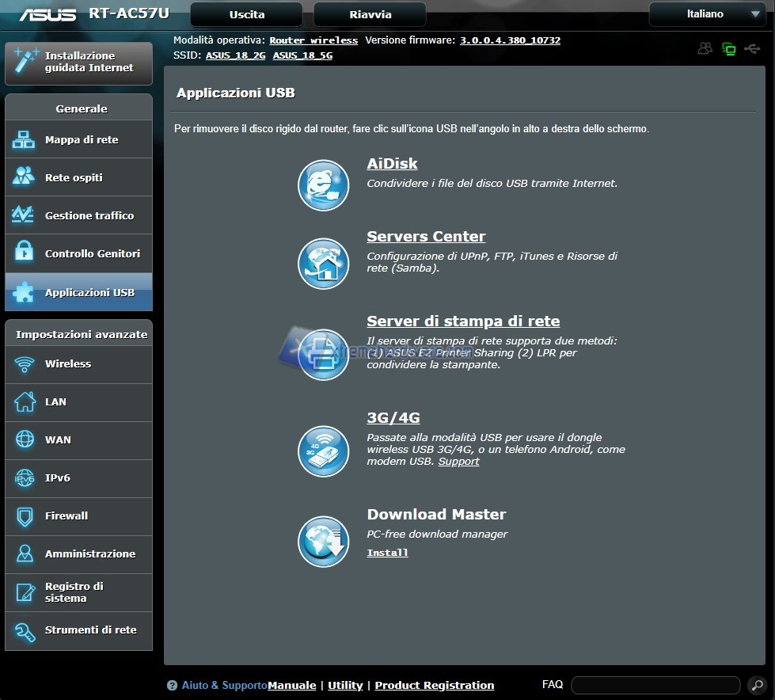Click the Servers Center house icon
Screen dimensions: 775x700
pyautogui.click(x=323, y=263)
